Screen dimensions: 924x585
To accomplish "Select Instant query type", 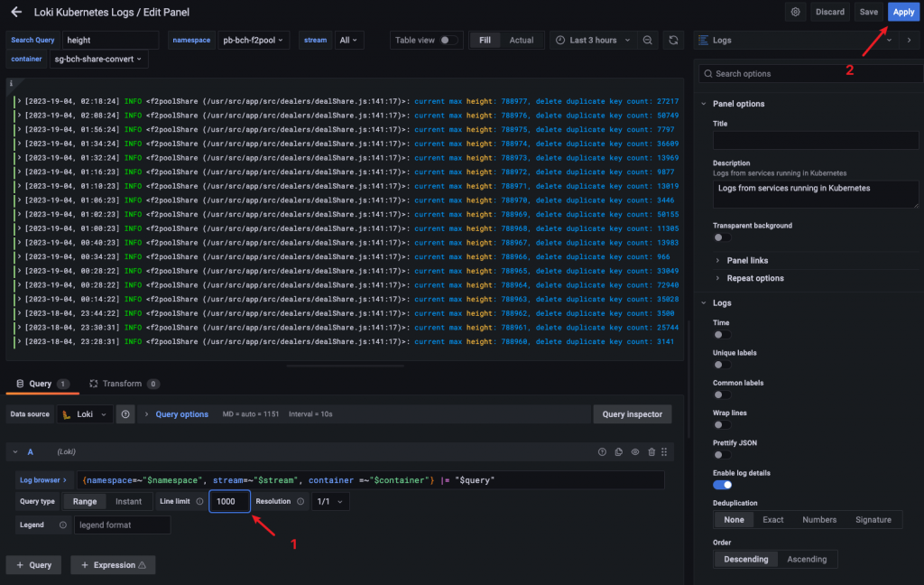I will [x=128, y=501].
